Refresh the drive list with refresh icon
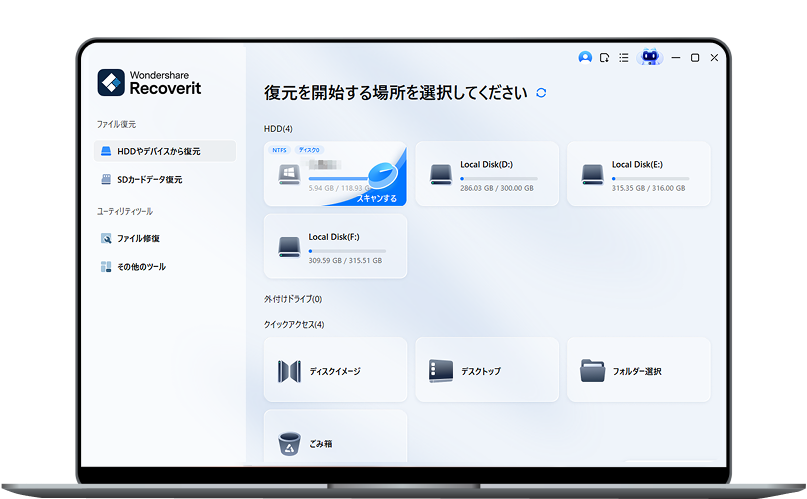The image size is (807, 499). click(x=541, y=93)
